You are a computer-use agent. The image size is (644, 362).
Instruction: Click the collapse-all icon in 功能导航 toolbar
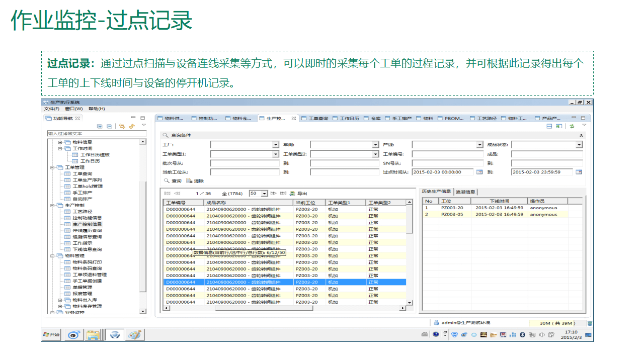109,126
